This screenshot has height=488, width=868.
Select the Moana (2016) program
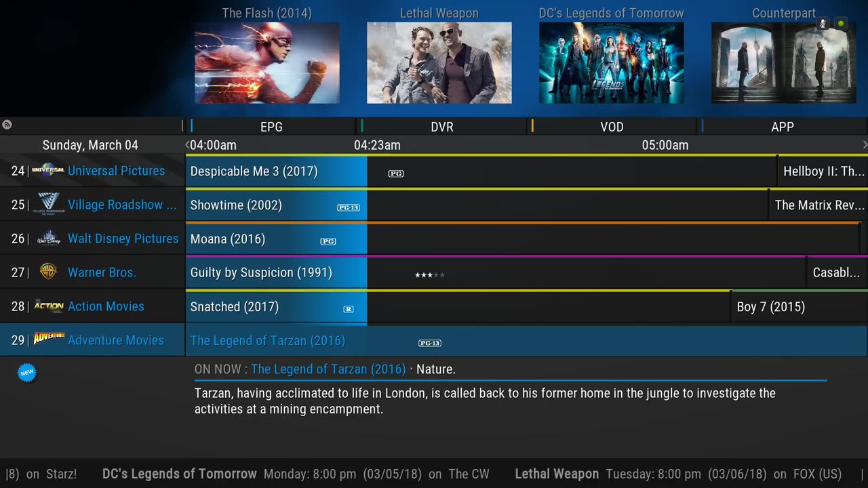click(523, 239)
